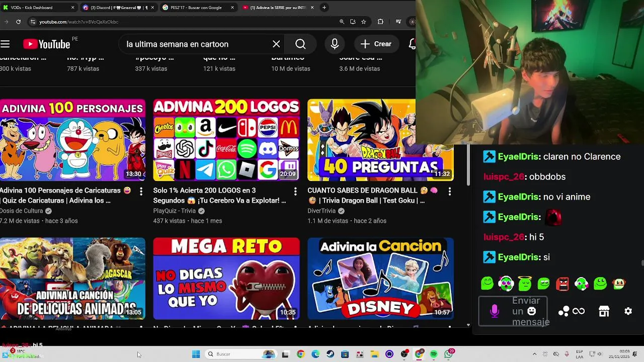Click luispc_26 name on obbdobs message
This screenshot has width=644, height=362.
(504, 176)
